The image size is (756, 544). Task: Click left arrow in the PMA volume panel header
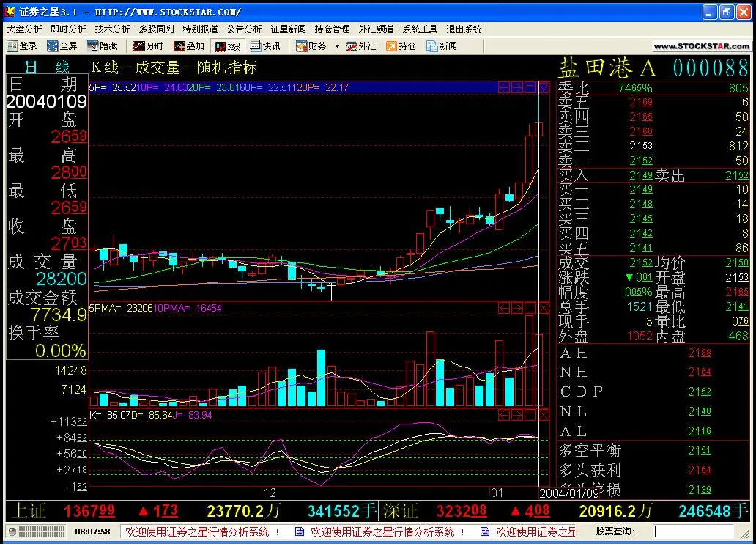[504, 308]
